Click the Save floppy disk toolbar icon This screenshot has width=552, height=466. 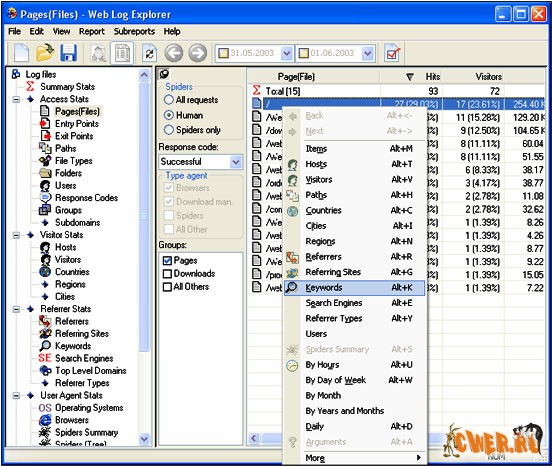69,53
